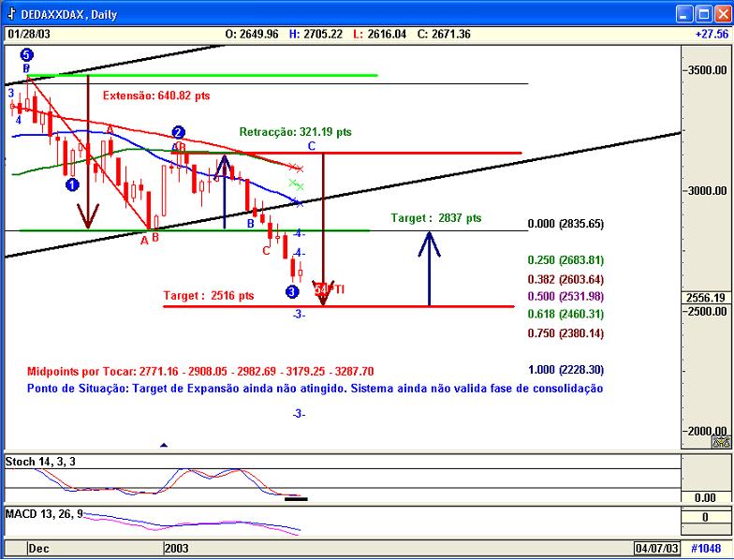
Task: Select the red Target : 2516 pts label
Action: (x=209, y=296)
